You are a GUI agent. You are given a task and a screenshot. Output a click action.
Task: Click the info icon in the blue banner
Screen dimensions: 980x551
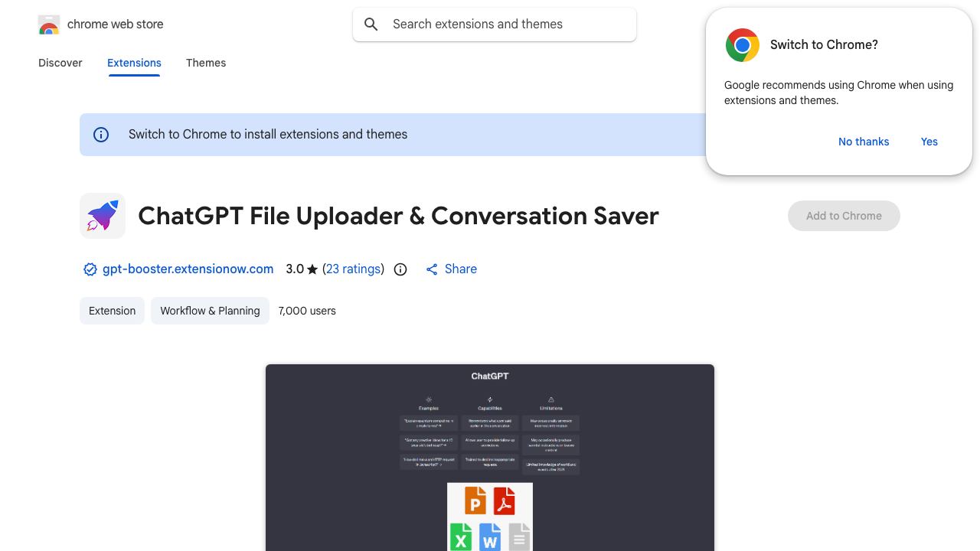click(101, 135)
